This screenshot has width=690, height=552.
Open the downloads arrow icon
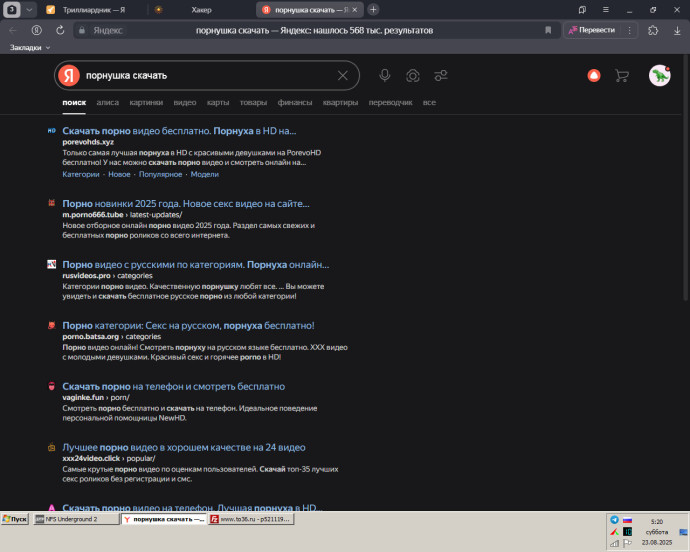(677, 30)
